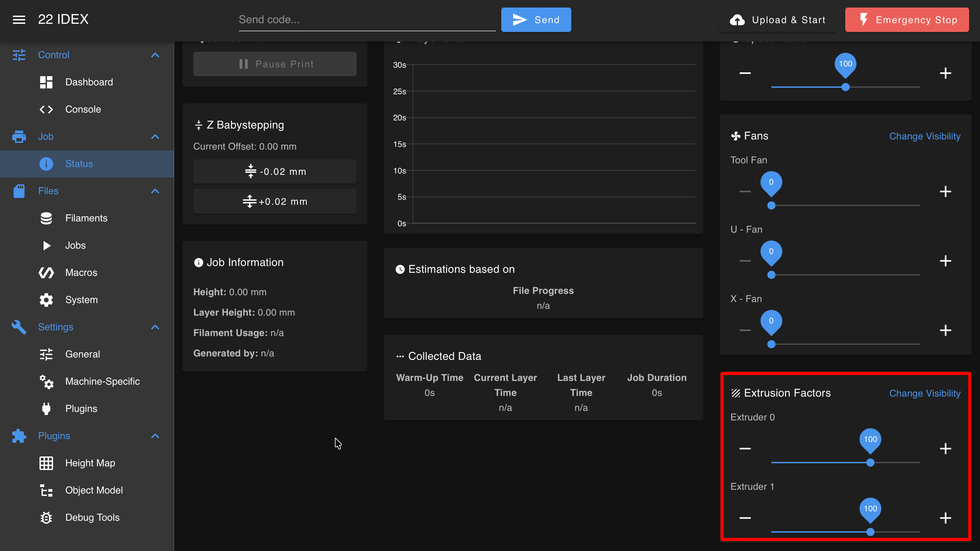Click the System gear icon
980x551 pixels.
pos(46,300)
